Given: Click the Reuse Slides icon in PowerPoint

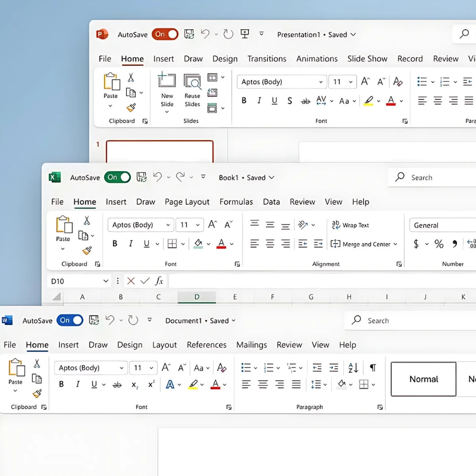Looking at the screenshot, I should pyautogui.click(x=192, y=81).
